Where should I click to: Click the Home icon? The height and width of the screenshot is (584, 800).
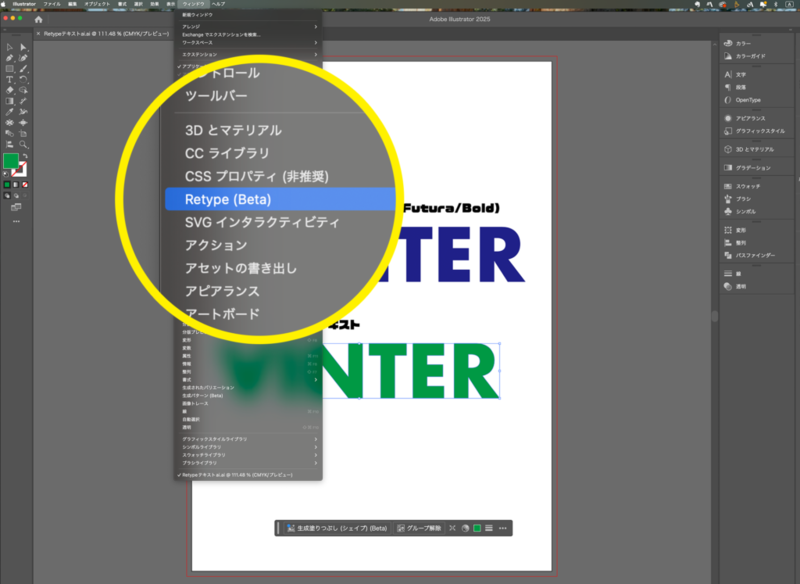[x=38, y=19]
